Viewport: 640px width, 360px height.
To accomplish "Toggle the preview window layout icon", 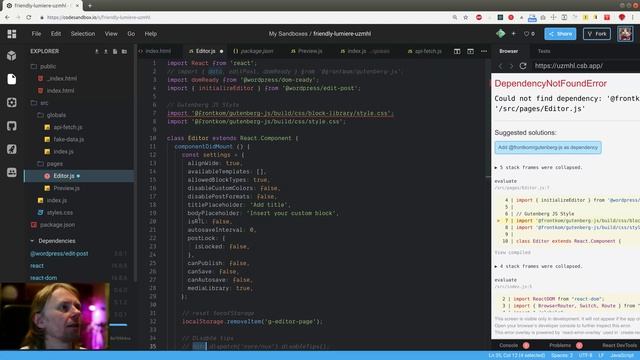I will pyautogui.click(x=471, y=51).
